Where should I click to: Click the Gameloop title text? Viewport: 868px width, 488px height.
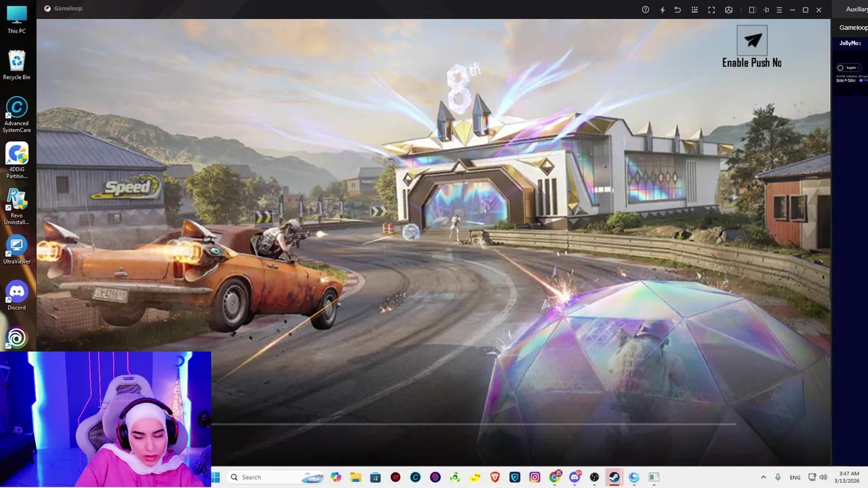pyautogui.click(x=68, y=9)
